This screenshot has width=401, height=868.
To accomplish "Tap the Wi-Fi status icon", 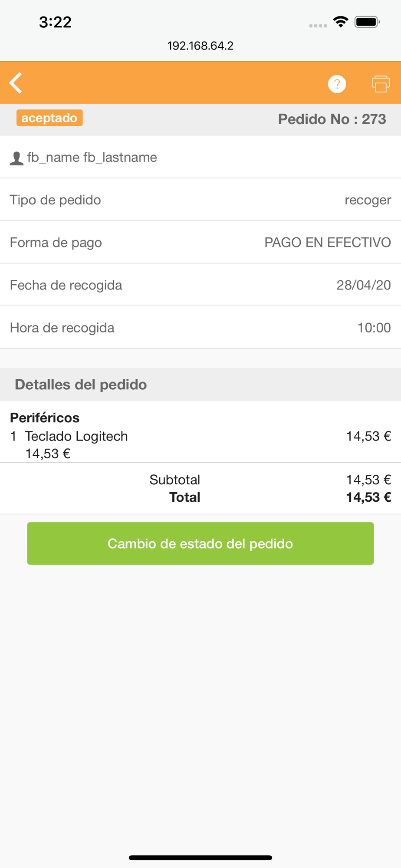I will coord(341,22).
